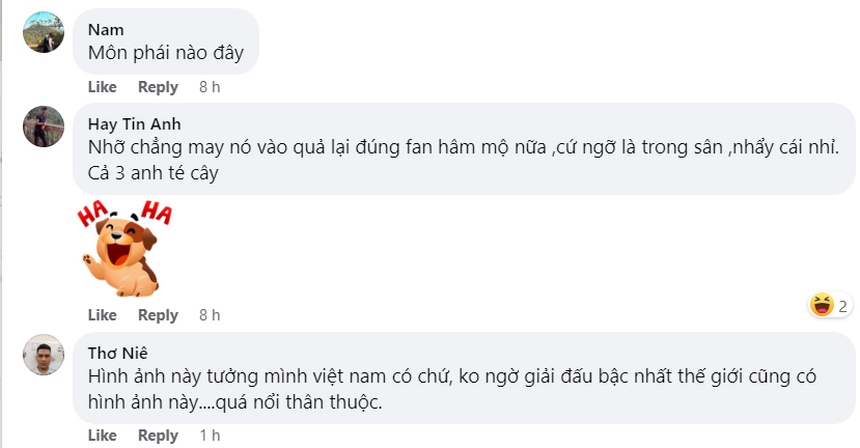This screenshot has width=860, height=448.
Task: Reply to Hay Tin Anh's comment
Action: click(x=158, y=315)
